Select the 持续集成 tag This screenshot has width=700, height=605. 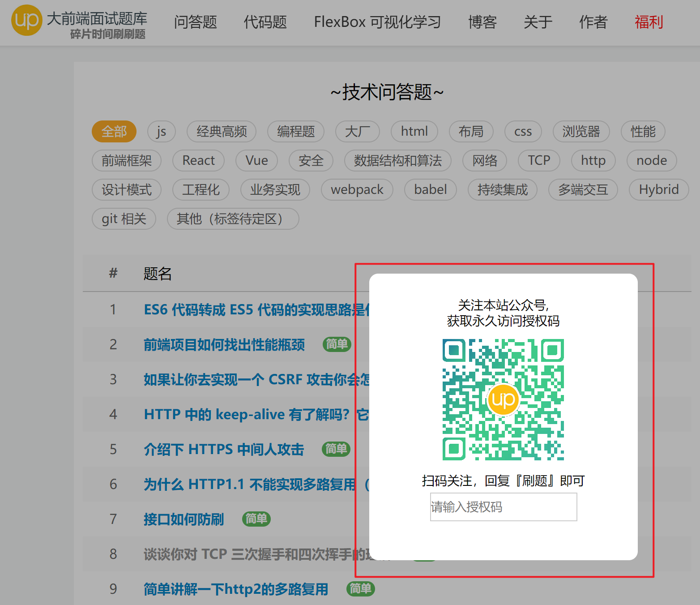[503, 189]
